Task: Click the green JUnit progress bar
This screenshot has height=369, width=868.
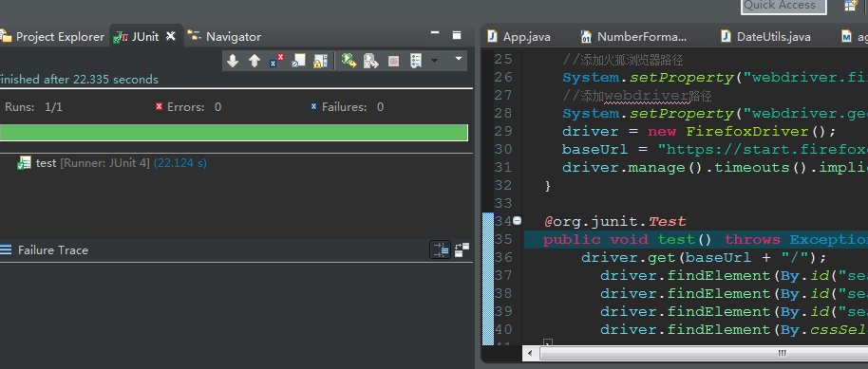Action: [234, 133]
